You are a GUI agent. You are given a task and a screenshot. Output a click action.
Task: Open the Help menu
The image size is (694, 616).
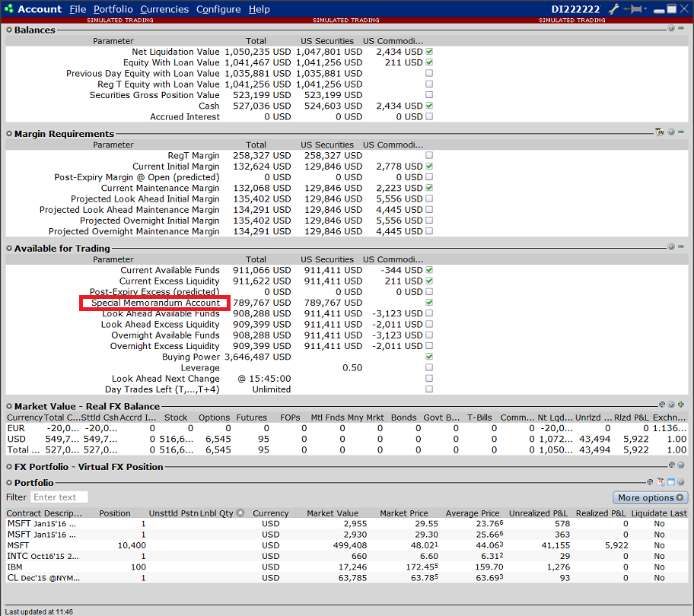point(259,9)
